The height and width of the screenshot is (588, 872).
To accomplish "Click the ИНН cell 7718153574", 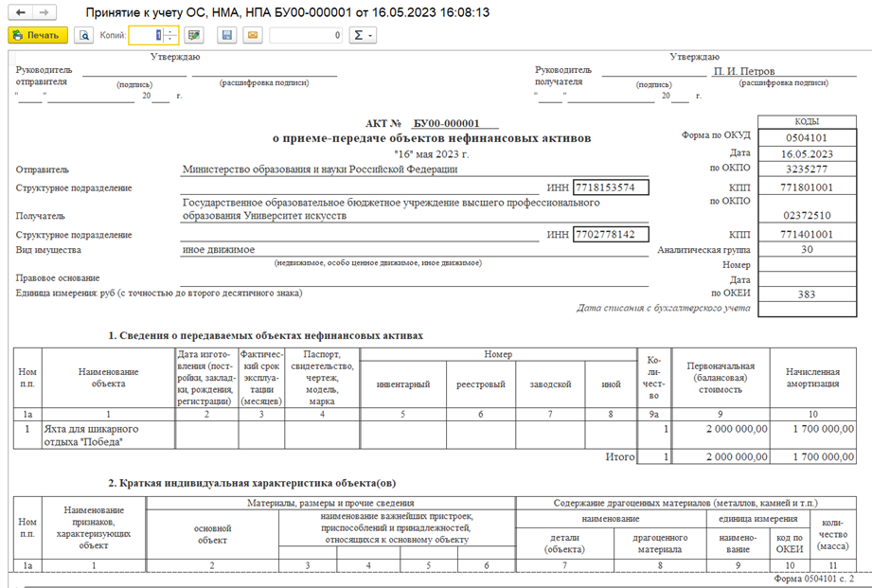I will point(611,187).
